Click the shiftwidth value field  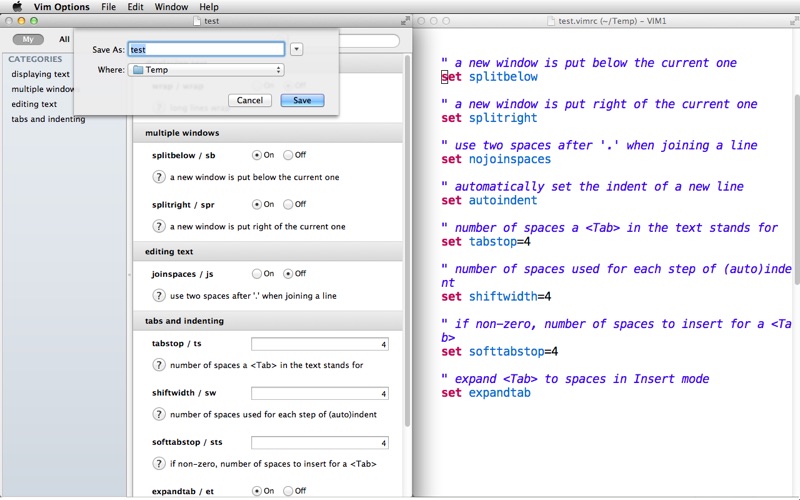319,393
